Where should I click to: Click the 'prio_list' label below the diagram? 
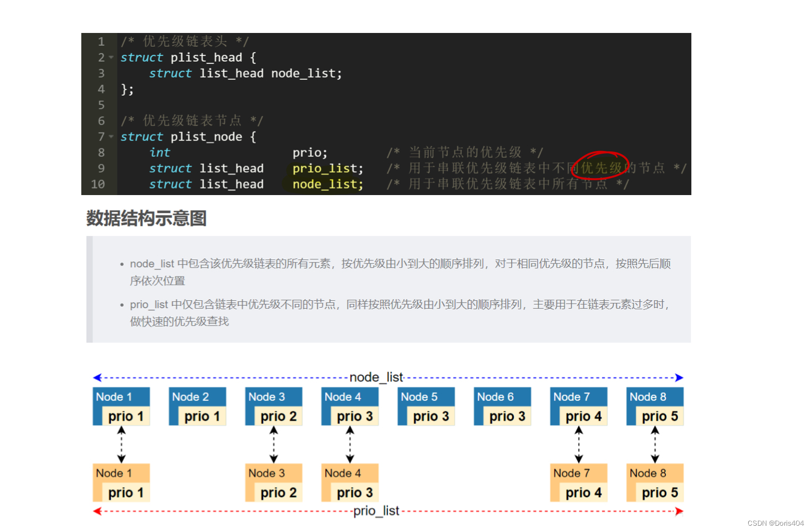pos(376,511)
